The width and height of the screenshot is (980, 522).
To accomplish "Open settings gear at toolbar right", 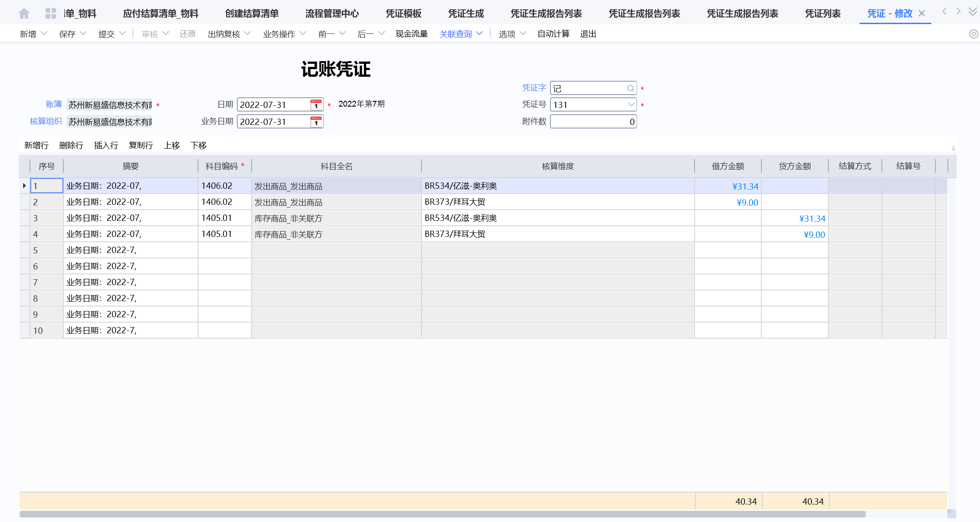I will [973, 34].
